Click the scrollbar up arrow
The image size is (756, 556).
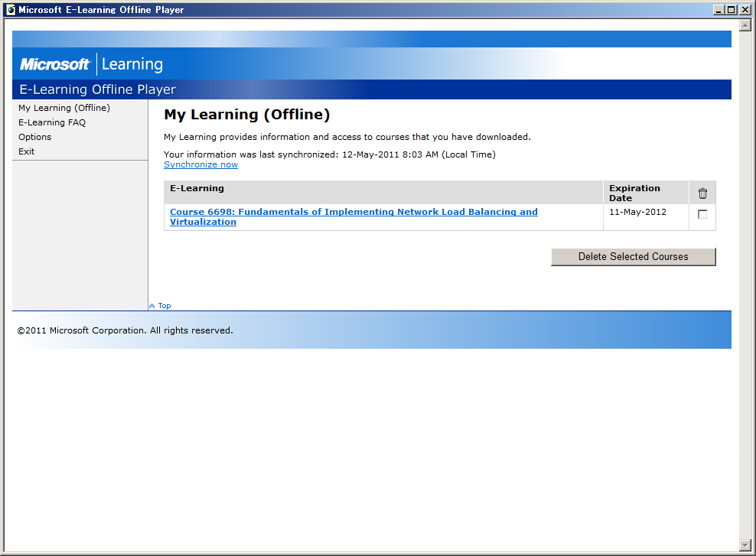point(745,25)
